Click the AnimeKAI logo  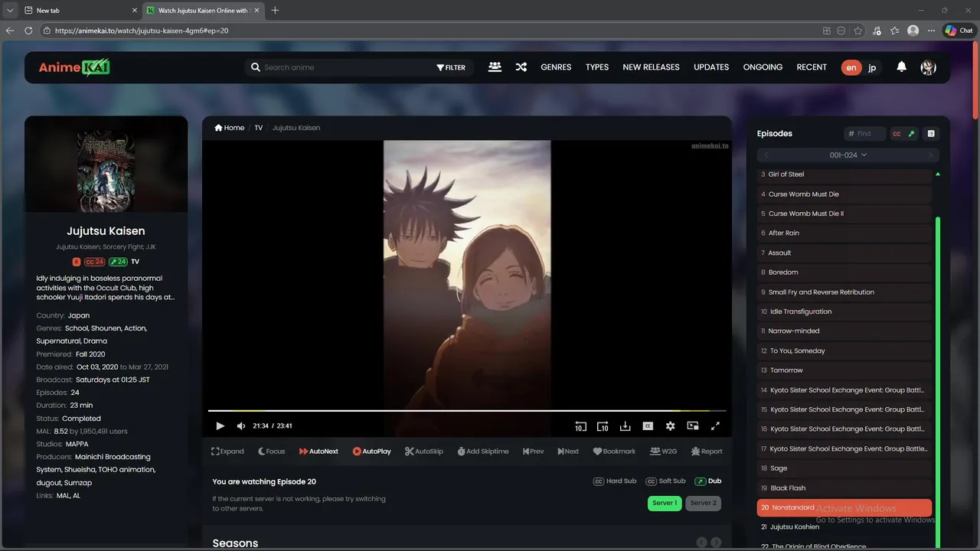[74, 67]
